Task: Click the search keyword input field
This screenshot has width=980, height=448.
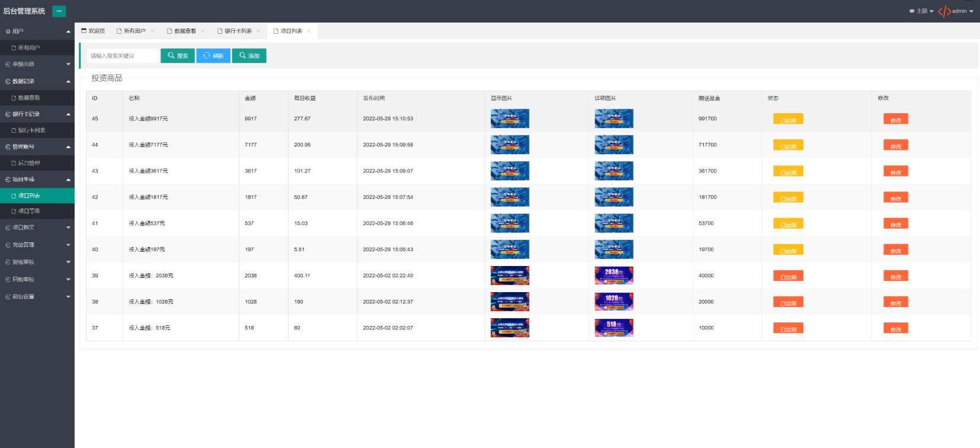Action: coord(123,56)
